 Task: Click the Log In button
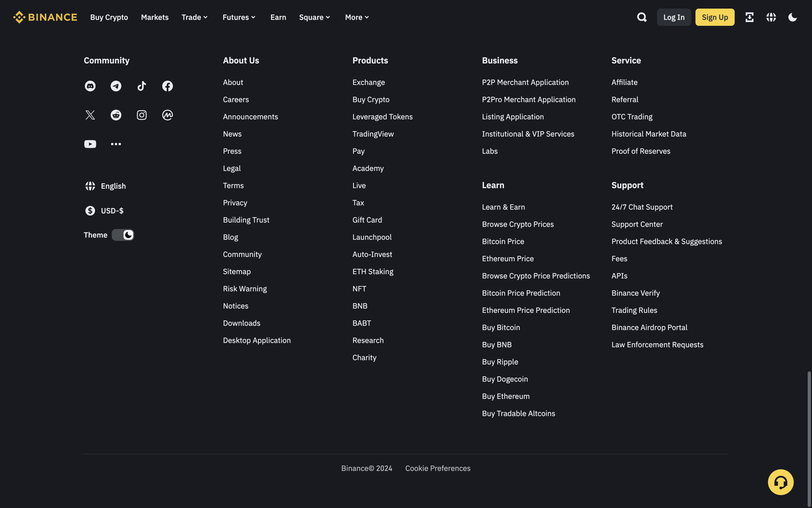coord(674,17)
